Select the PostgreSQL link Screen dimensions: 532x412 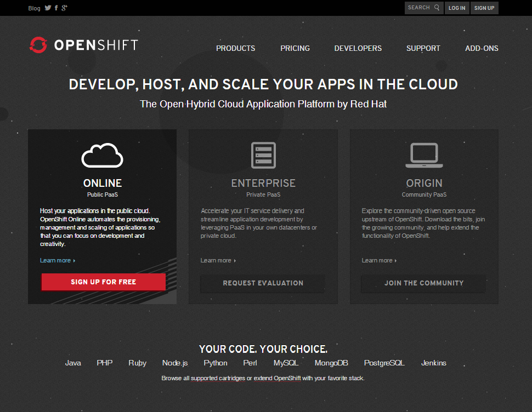point(384,363)
